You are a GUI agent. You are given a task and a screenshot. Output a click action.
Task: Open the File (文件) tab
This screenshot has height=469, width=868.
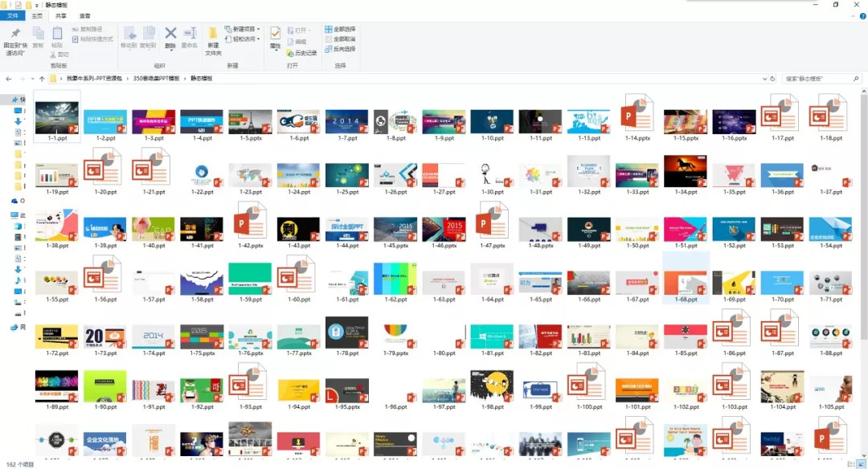(x=12, y=16)
